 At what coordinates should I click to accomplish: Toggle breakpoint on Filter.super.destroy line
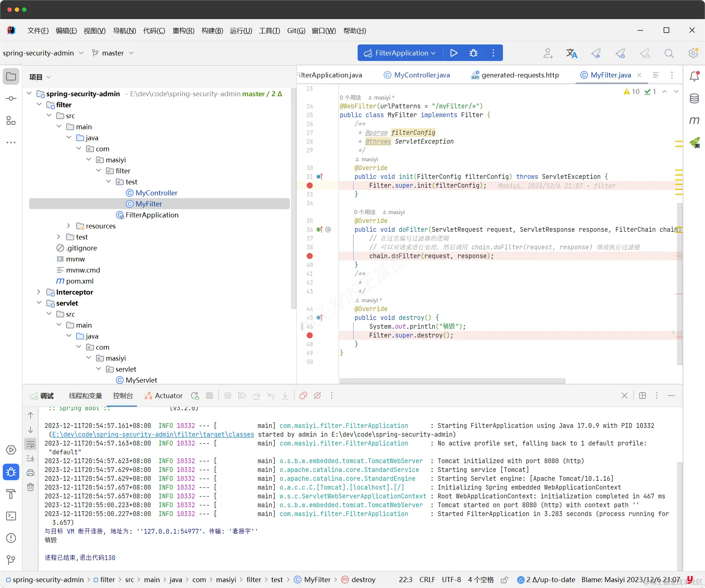[x=310, y=335]
